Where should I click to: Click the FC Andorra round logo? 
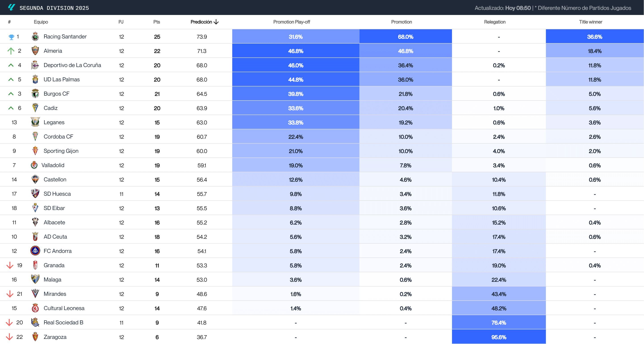point(35,251)
